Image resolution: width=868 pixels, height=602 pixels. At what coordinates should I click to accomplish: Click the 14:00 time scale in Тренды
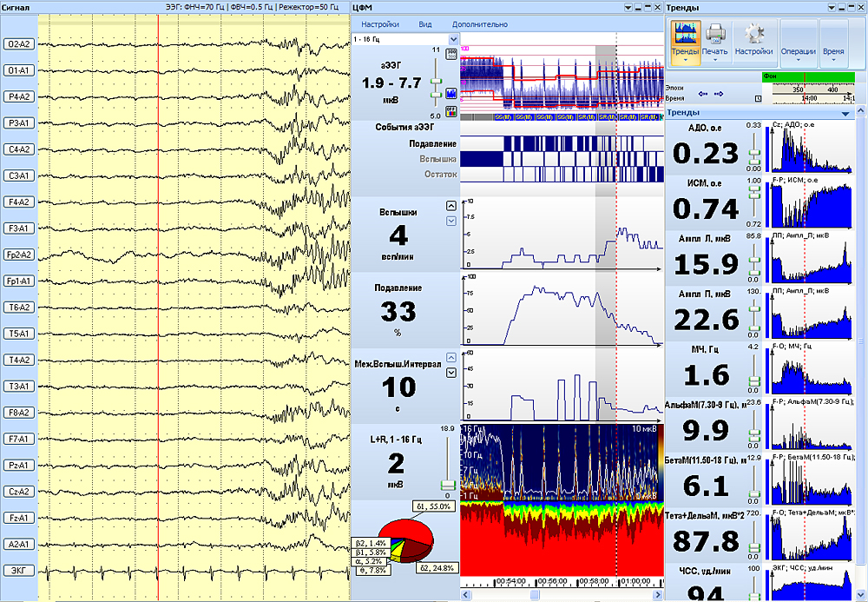(x=809, y=98)
